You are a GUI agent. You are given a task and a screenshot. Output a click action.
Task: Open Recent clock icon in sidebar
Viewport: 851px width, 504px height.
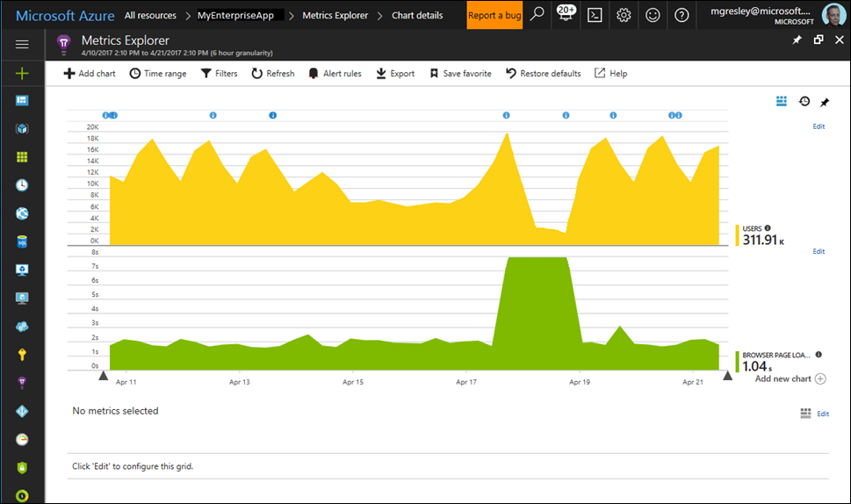(22, 185)
